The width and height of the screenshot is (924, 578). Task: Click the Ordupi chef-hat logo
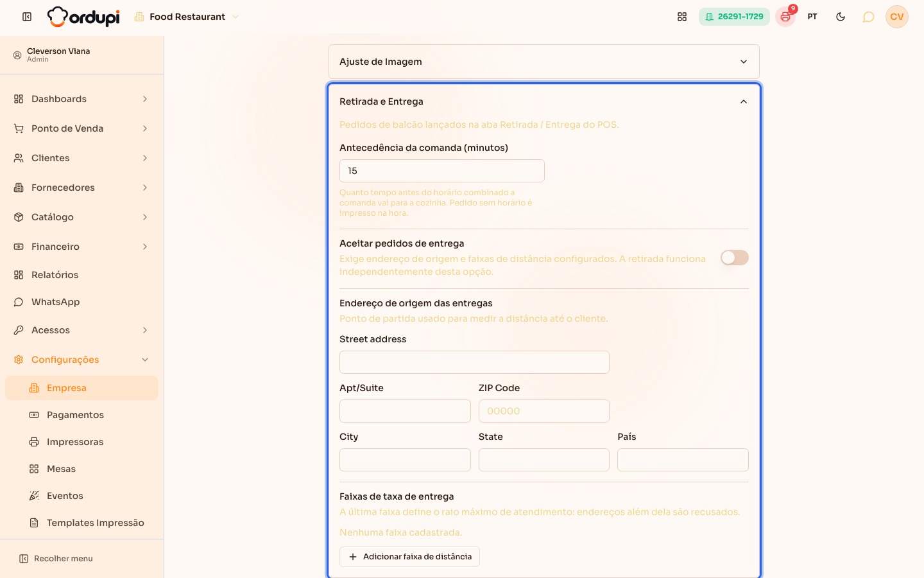[x=83, y=17]
